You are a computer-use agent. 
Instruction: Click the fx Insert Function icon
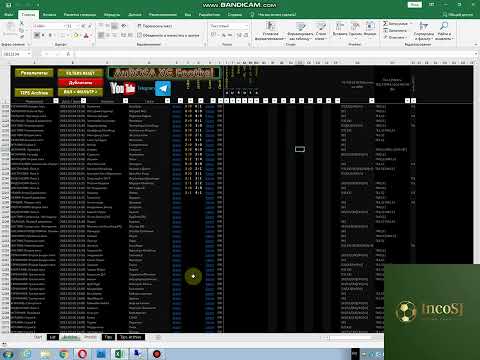click(x=68, y=54)
